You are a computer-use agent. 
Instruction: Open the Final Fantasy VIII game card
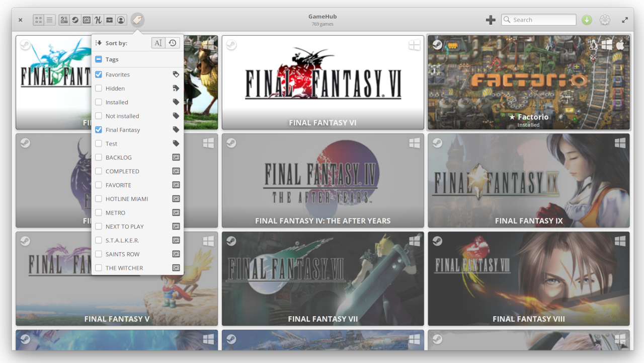pos(529,279)
